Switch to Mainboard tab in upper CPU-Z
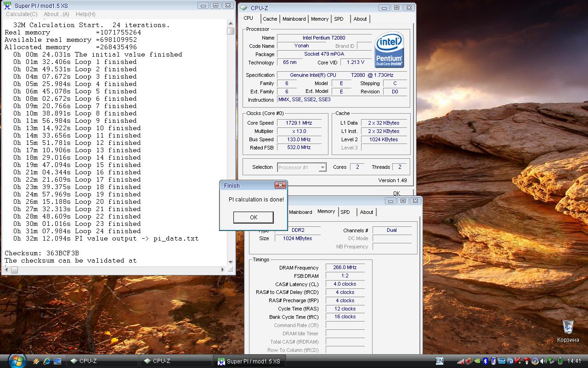The width and height of the screenshot is (588, 368). 294,19
